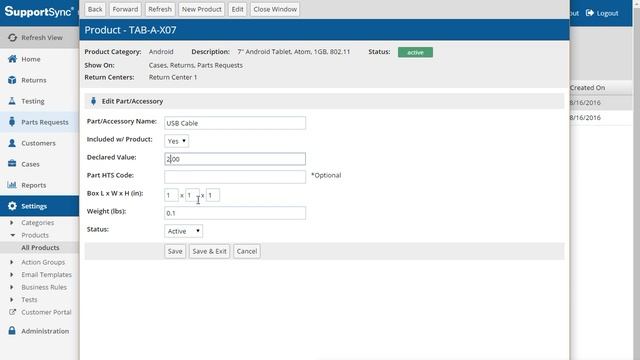Click the Part HTS Code field

tap(235, 177)
